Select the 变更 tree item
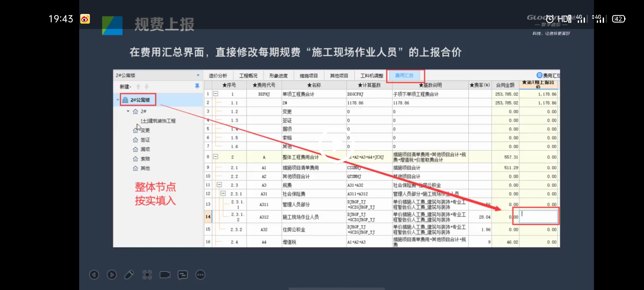Screen dimensions: 644x290 (x=145, y=130)
